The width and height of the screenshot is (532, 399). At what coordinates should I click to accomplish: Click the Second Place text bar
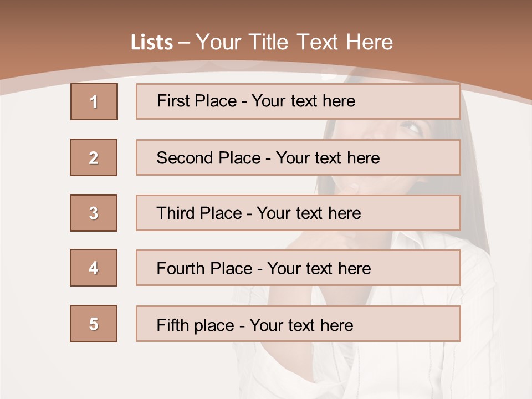[298, 157]
